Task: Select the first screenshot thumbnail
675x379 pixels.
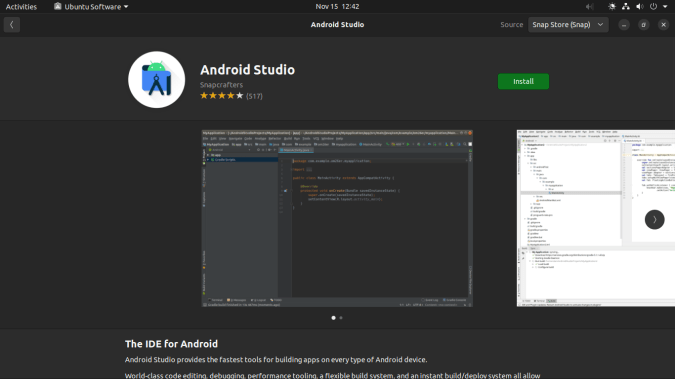Action: click(337, 218)
